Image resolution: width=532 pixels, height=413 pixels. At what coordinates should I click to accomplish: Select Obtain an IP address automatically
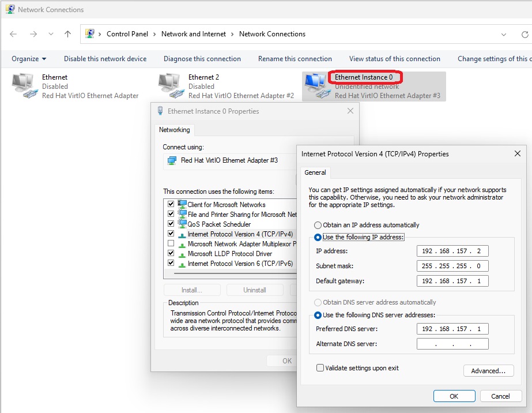[318, 225]
